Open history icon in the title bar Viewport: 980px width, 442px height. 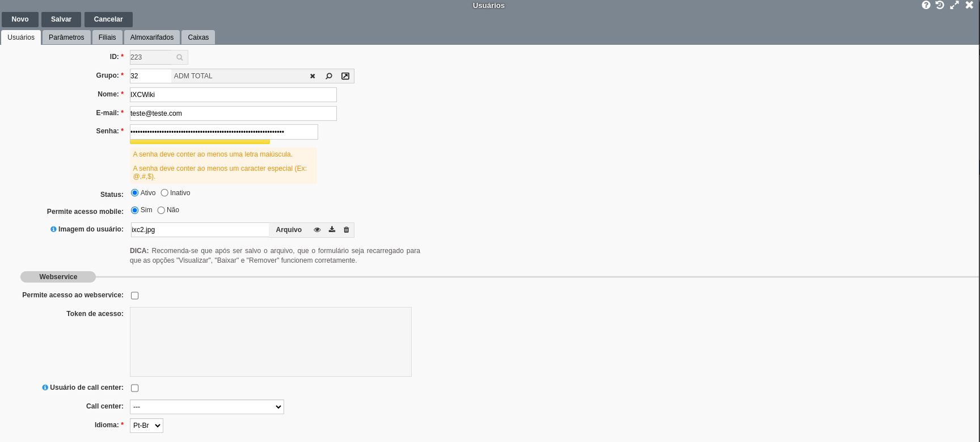pos(940,5)
